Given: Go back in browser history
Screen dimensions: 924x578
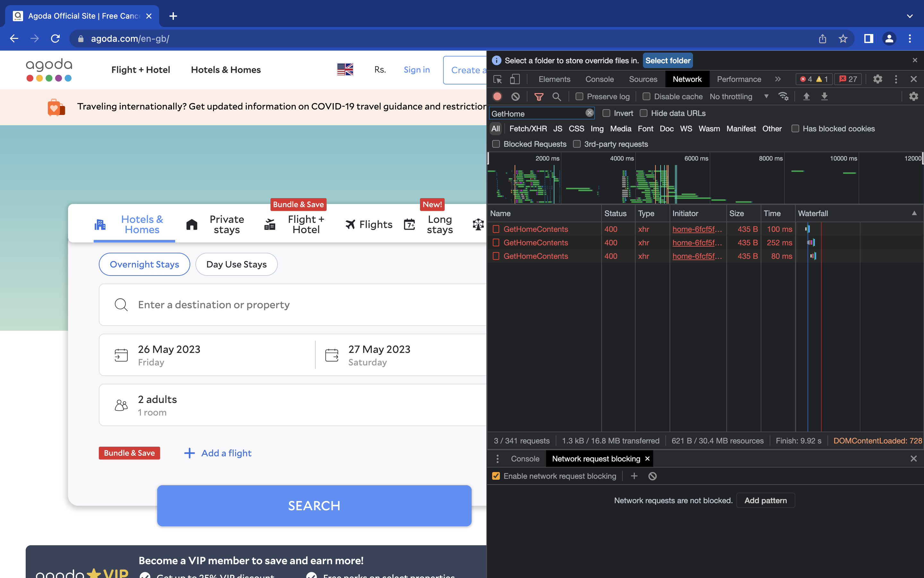Looking at the screenshot, I should pyautogui.click(x=14, y=39).
